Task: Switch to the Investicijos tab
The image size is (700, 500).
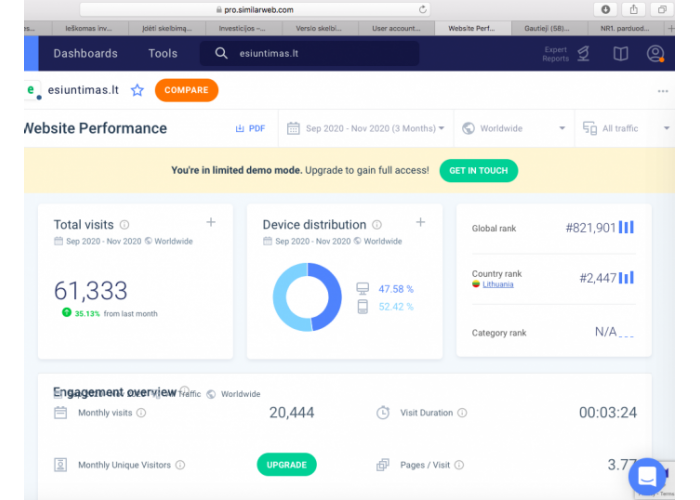Action: click(x=242, y=28)
